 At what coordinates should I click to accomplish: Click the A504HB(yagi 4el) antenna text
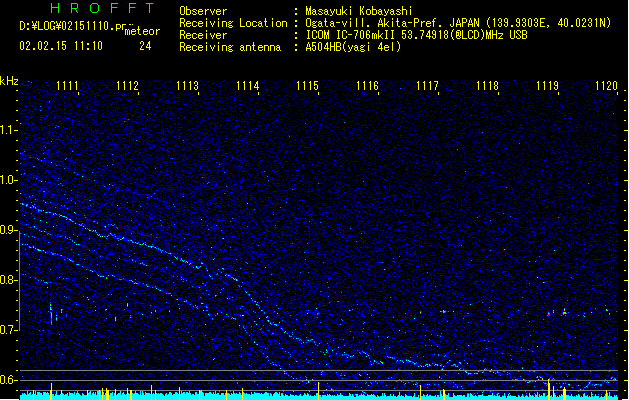(x=353, y=47)
